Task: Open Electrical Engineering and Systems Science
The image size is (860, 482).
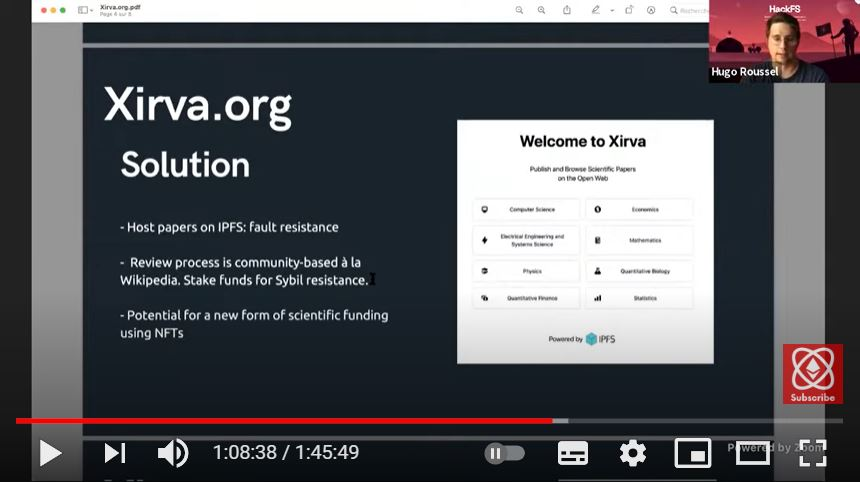Action: (x=526, y=240)
